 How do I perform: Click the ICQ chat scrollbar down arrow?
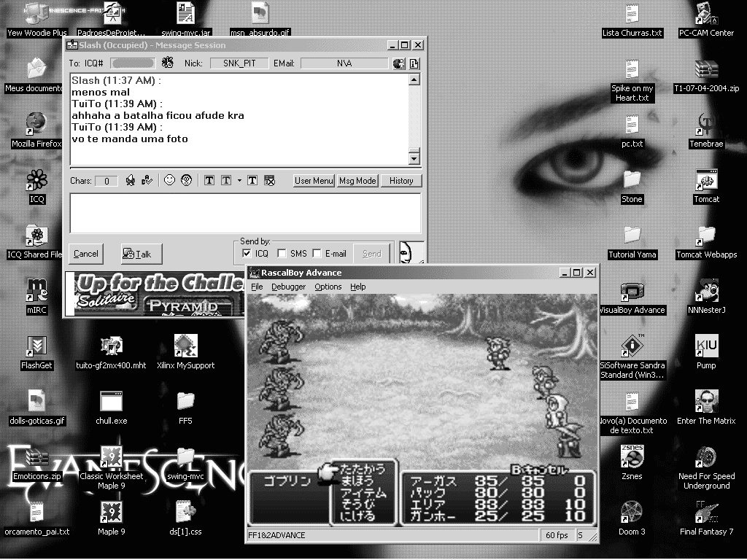pyautogui.click(x=414, y=158)
